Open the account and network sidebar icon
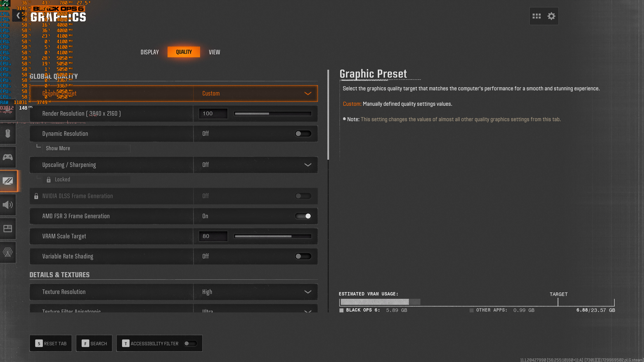This screenshot has width=644, height=362. [x=8, y=252]
